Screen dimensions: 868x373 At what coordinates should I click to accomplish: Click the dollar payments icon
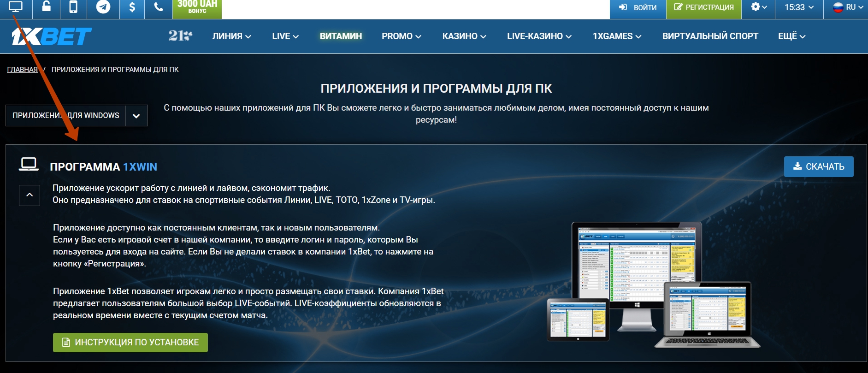coord(132,7)
